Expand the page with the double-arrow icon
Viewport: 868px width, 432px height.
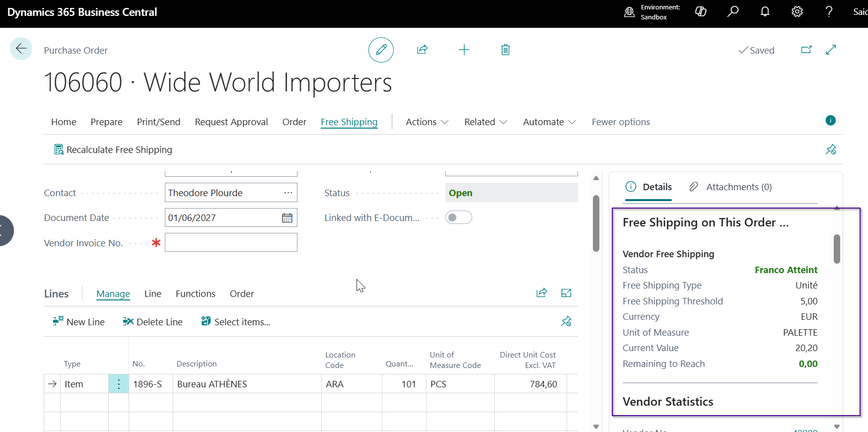831,50
